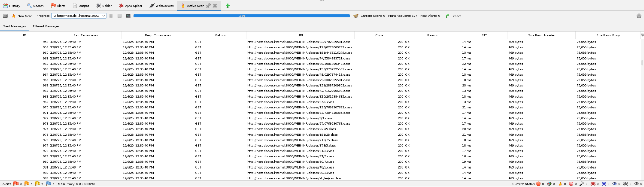Sort by Size Resp. Body column
The height and width of the screenshot is (187, 644).
(x=608, y=35)
